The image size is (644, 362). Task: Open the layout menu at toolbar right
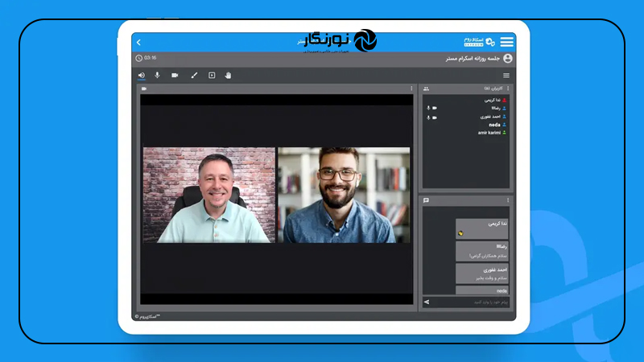coord(506,75)
